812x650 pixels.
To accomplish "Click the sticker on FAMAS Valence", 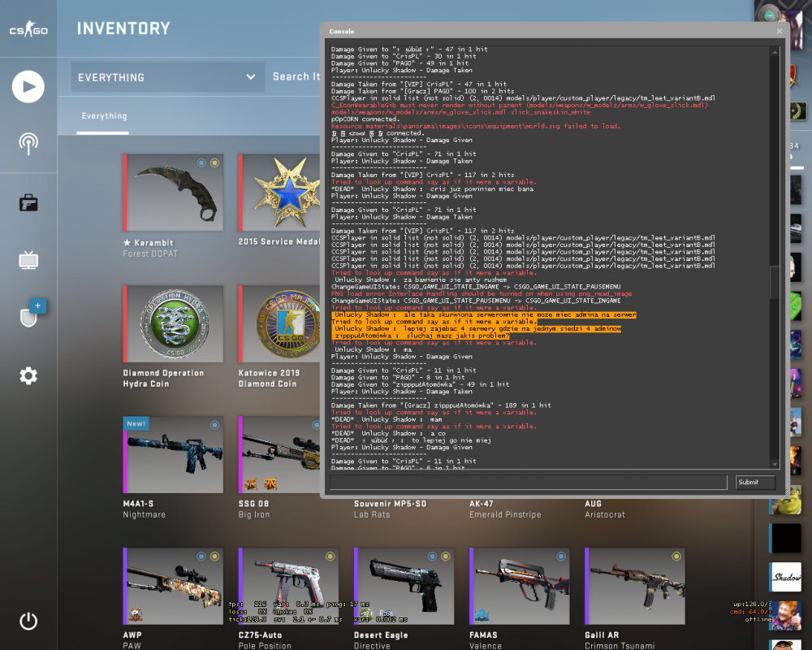I will pyautogui.click(x=482, y=615).
